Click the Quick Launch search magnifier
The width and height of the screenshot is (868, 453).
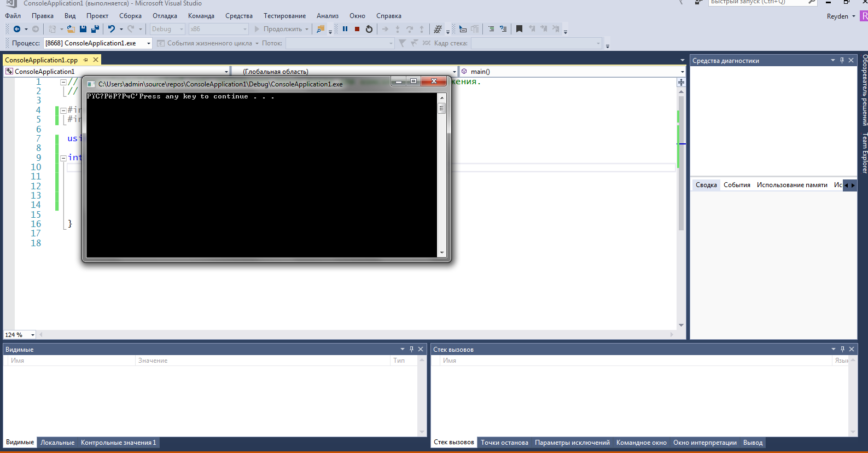pyautogui.click(x=812, y=2)
